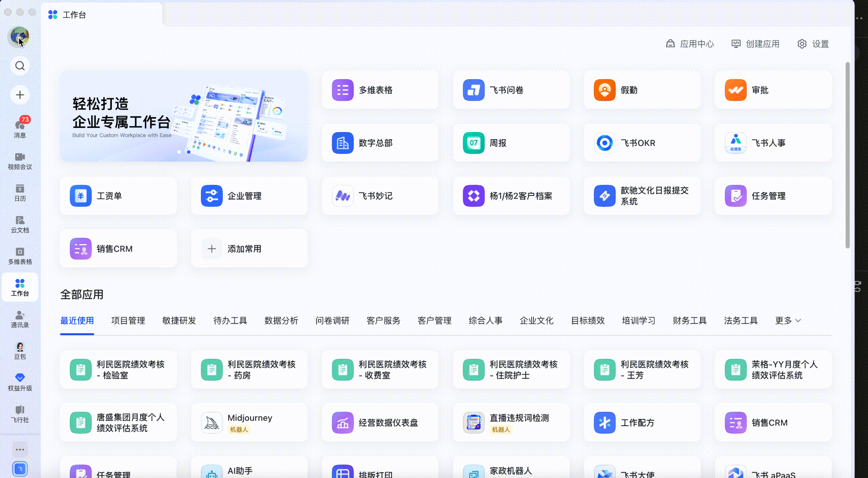Click the 企业专属工作台 banner

tap(184, 116)
